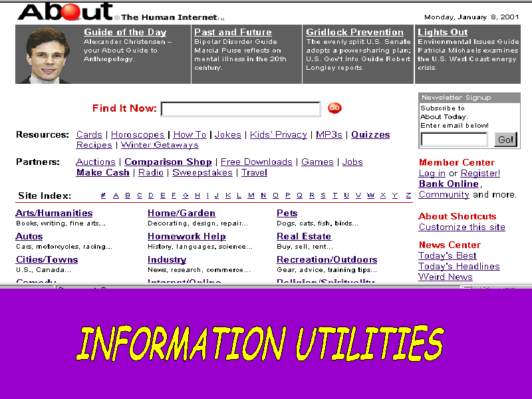Open MP3s resource link

click(x=329, y=135)
